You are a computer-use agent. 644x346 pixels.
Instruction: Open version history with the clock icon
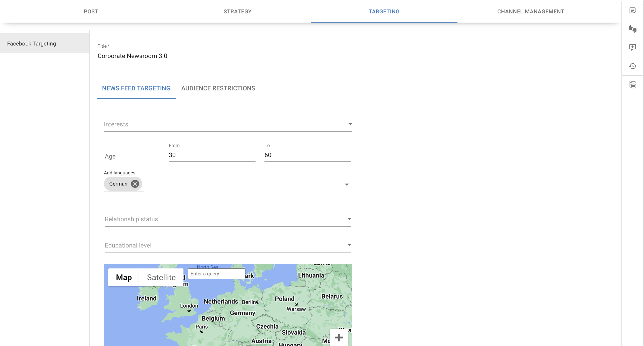coord(633,66)
